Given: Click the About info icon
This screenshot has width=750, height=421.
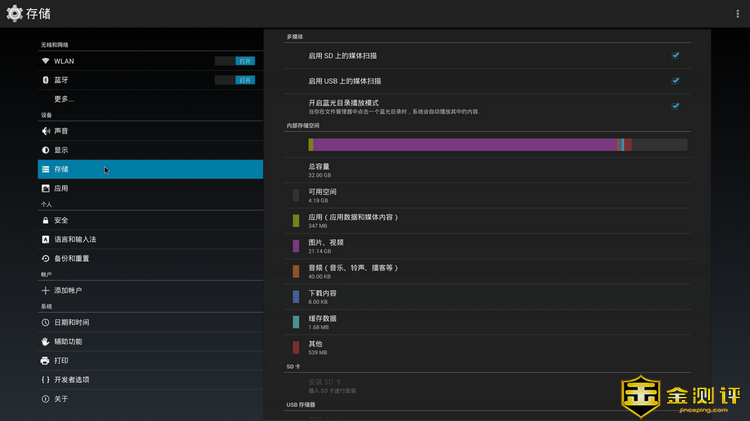Looking at the screenshot, I should click(x=46, y=399).
